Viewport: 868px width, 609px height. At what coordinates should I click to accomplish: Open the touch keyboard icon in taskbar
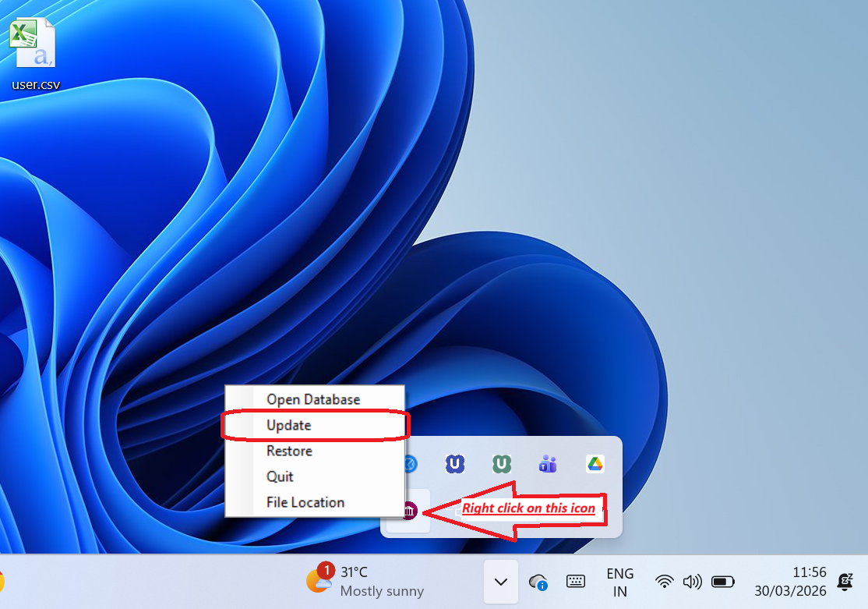[576, 581]
